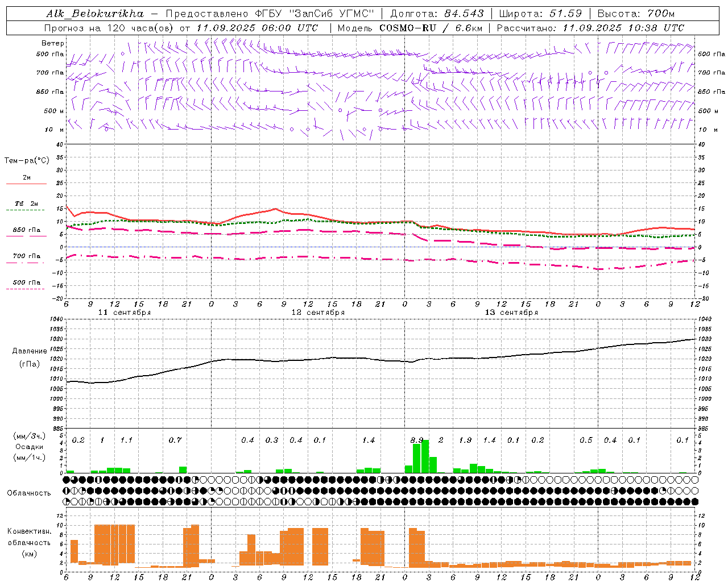Click the 8.9 precipitation total
Screen dimensions: 728x582
[x=417, y=440]
